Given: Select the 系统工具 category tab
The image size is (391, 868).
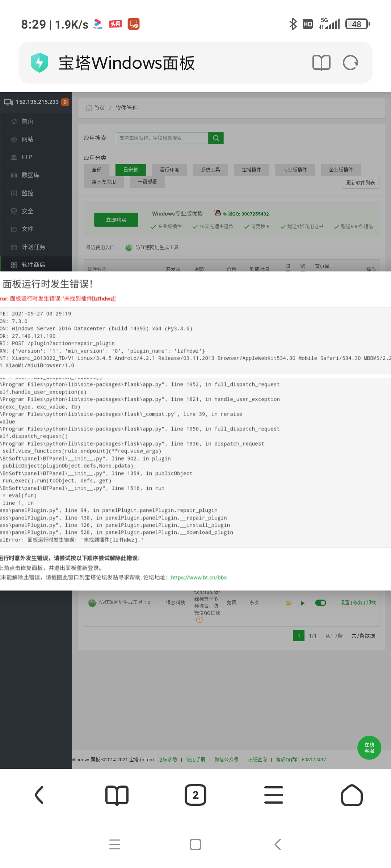Looking at the screenshot, I should [210, 170].
